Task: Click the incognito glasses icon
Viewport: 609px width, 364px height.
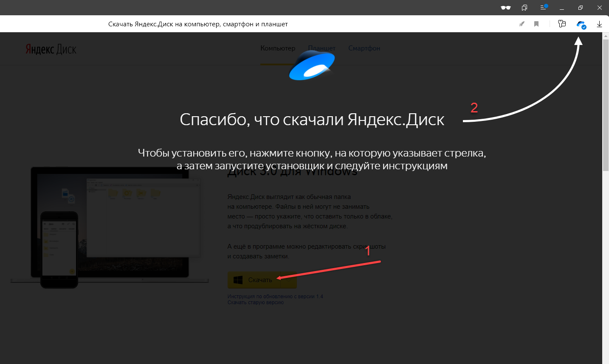Action: coord(505,8)
